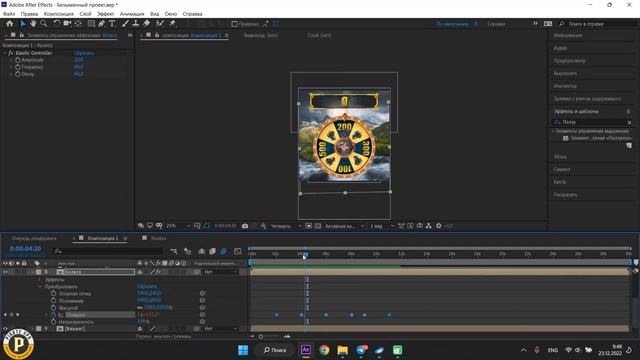Clear the effects search with X button

click(629, 122)
